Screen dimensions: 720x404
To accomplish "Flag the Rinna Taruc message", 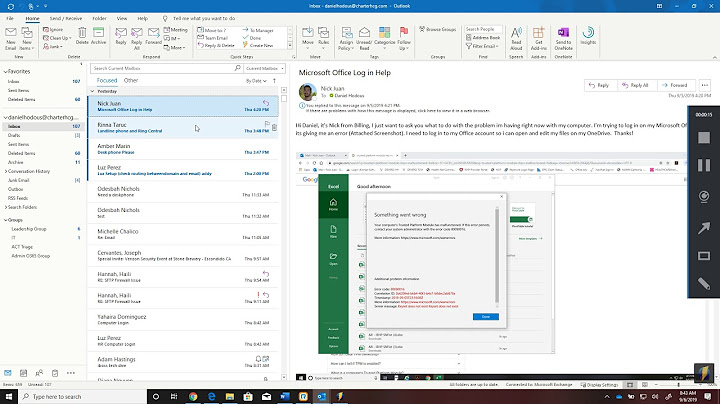I will (267, 124).
